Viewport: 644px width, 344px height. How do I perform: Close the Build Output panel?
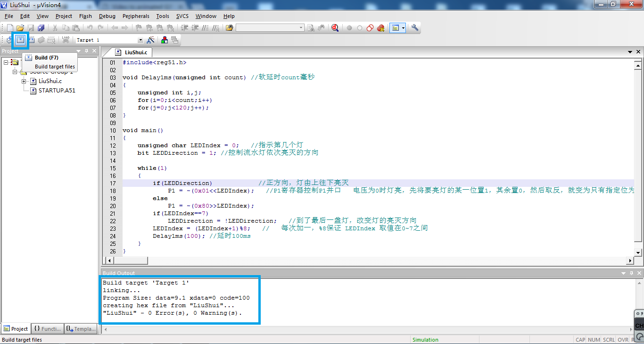pyautogui.click(x=639, y=273)
